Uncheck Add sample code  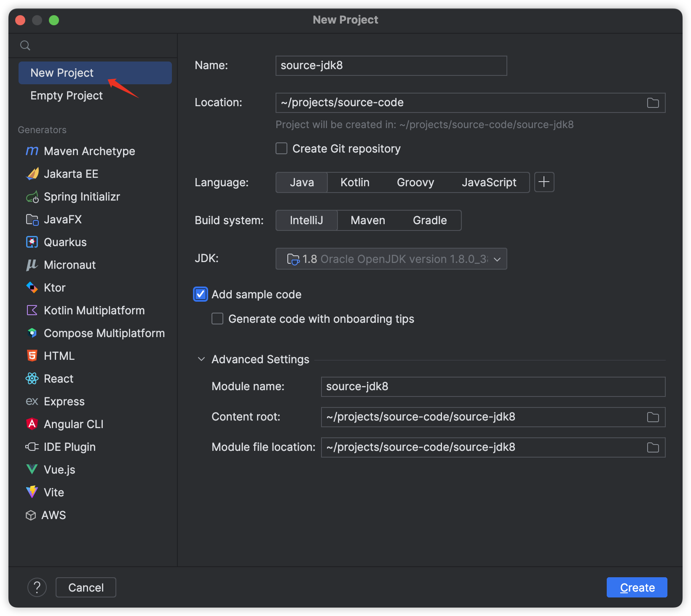point(201,294)
